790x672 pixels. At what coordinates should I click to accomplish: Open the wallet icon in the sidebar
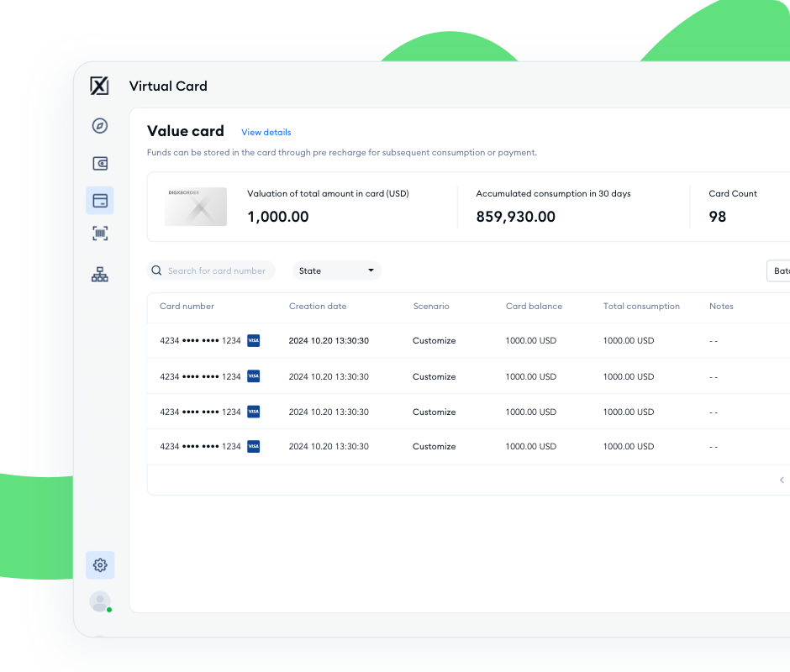click(100, 164)
